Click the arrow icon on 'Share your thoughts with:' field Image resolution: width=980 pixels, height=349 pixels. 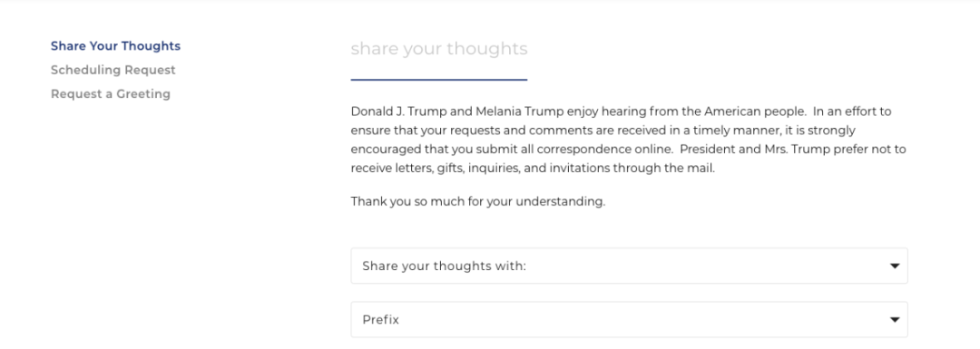point(895,266)
